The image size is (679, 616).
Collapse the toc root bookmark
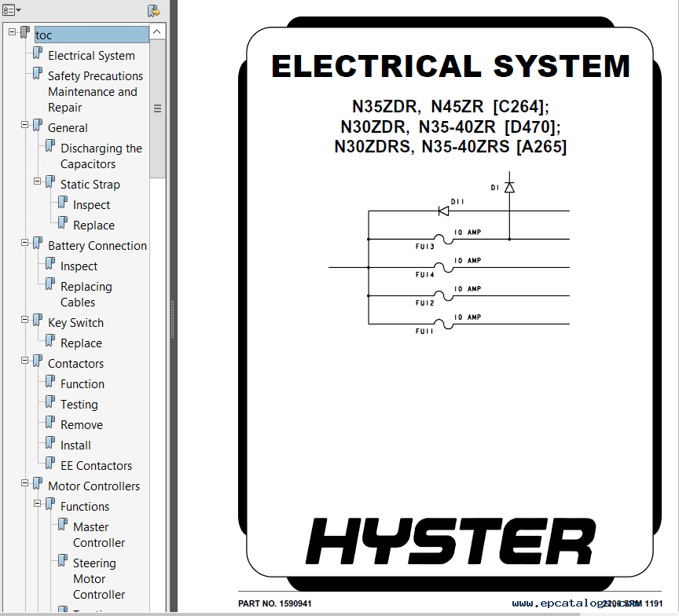coord(12,31)
